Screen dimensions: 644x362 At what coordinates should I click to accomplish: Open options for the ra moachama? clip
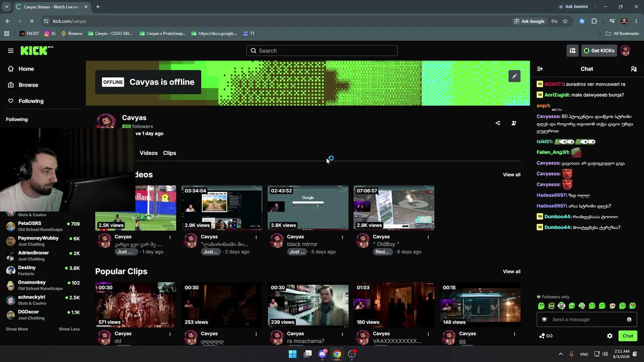click(343, 334)
